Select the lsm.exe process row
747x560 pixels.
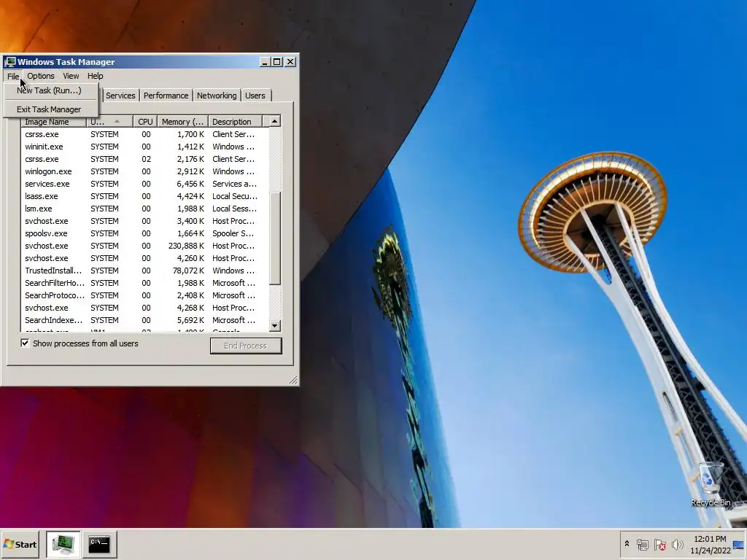coord(145,209)
